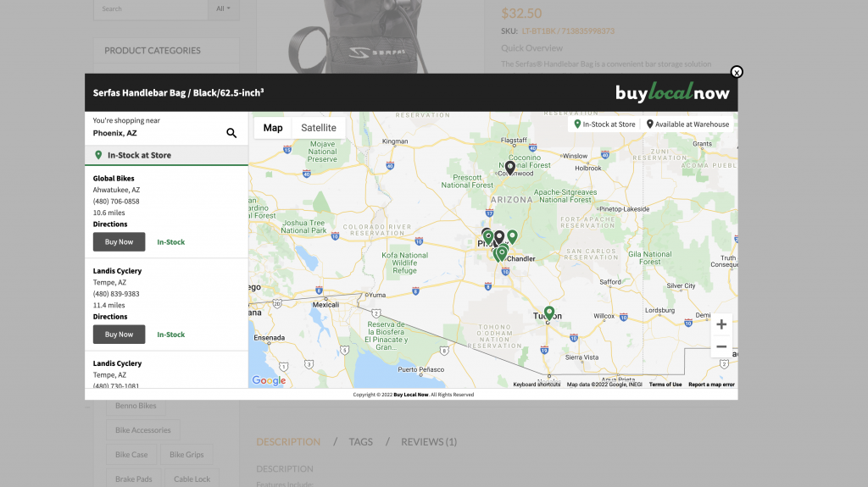Click the Bike Grips tag
This screenshot has height=487, width=868.
tap(186, 454)
